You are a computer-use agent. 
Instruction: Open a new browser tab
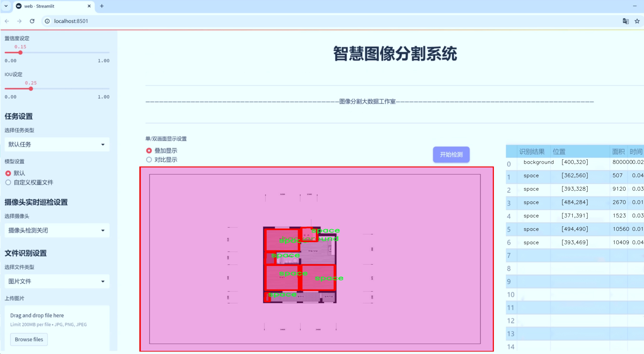[102, 6]
